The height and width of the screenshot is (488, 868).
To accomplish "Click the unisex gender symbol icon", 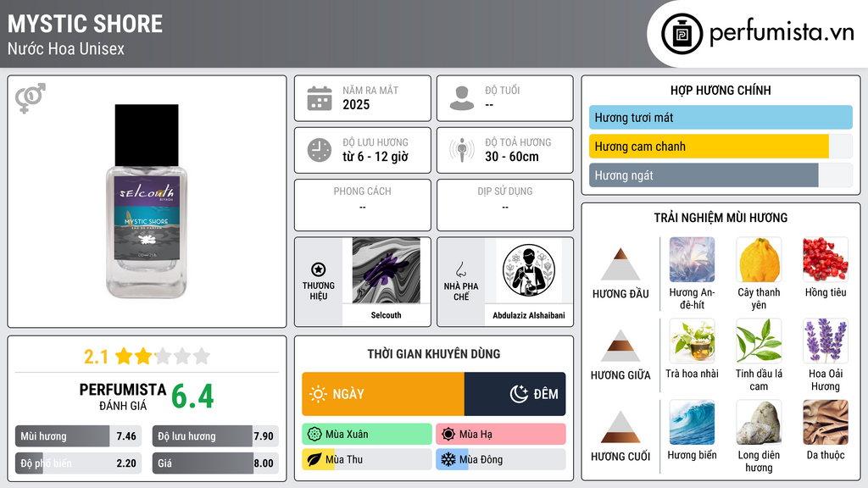I will (x=31, y=98).
